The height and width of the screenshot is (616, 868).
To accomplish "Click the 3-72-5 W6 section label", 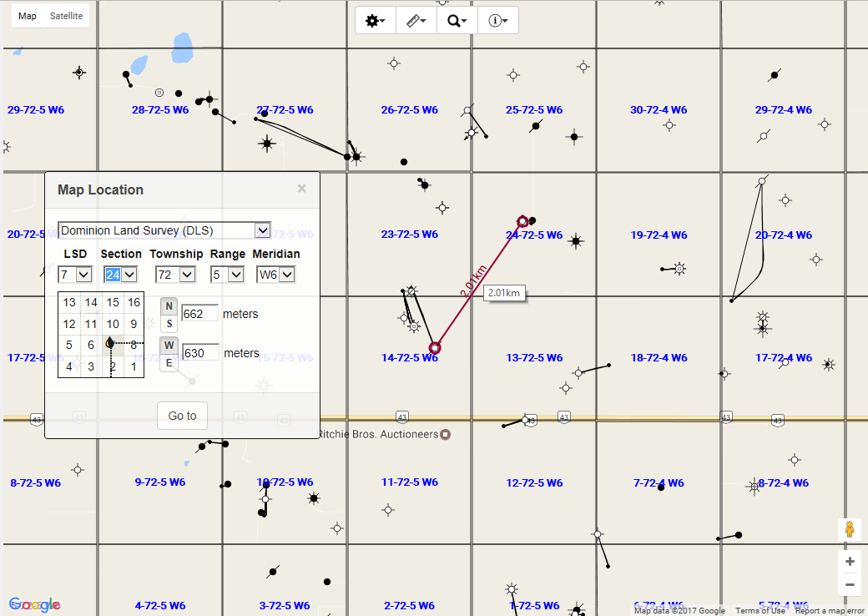I will 285,605.
